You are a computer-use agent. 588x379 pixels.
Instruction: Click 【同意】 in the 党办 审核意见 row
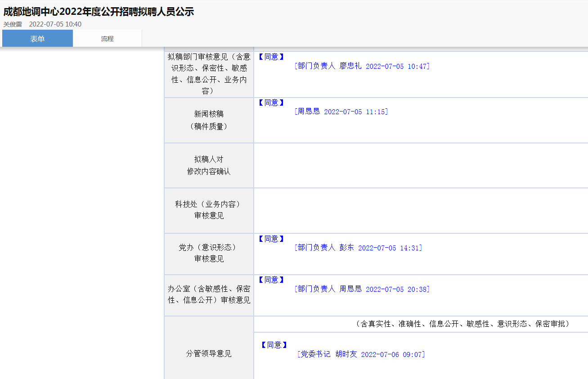pyautogui.click(x=271, y=239)
